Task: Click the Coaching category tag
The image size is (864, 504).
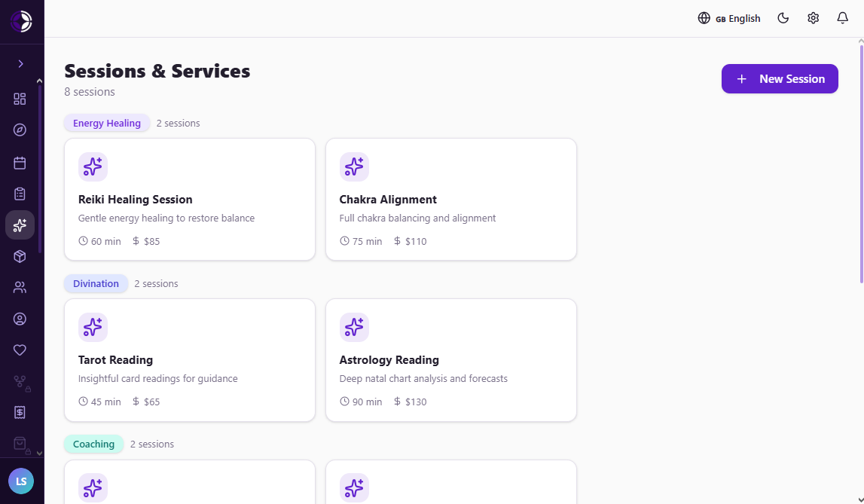Action: pyautogui.click(x=93, y=444)
